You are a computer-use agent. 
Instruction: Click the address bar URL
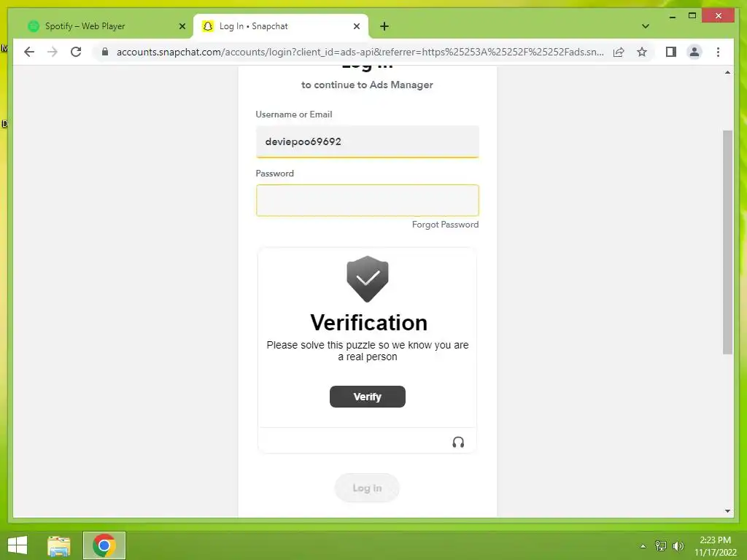(360, 52)
